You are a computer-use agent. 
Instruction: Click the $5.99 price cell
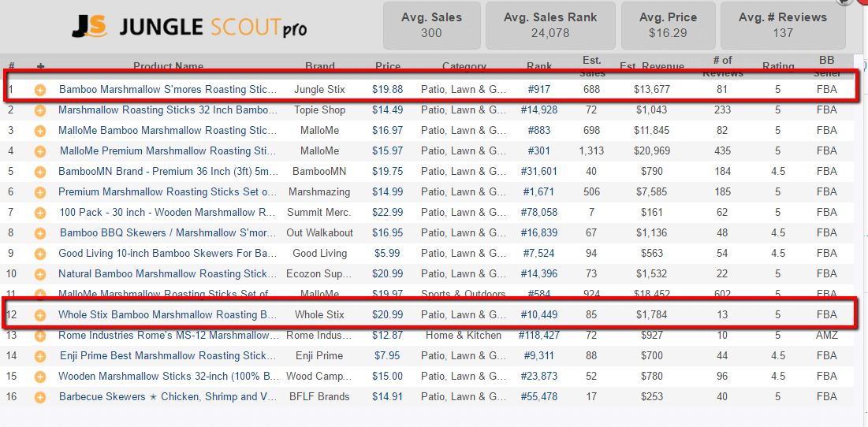[388, 254]
